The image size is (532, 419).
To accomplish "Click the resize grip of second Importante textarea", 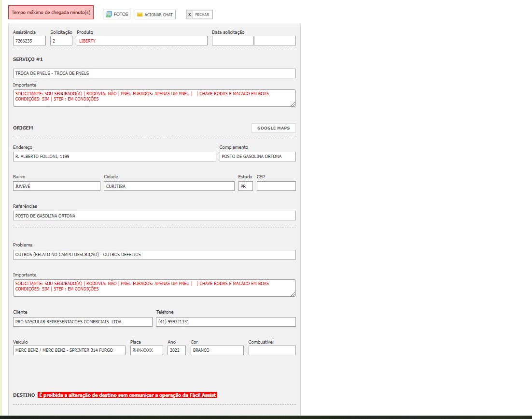I will click(293, 294).
